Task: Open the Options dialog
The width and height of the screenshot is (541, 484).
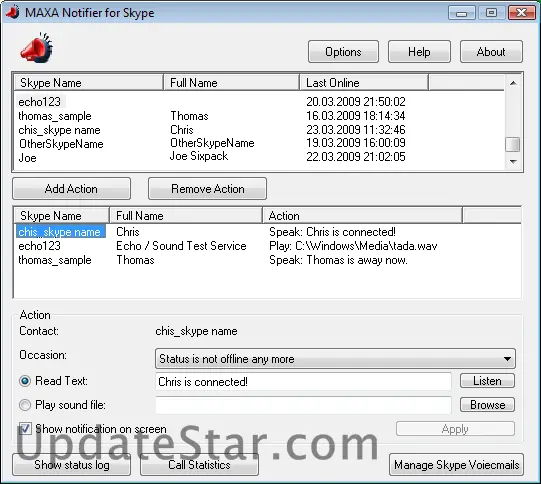Action: pyautogui.click(x=343, y=52)
